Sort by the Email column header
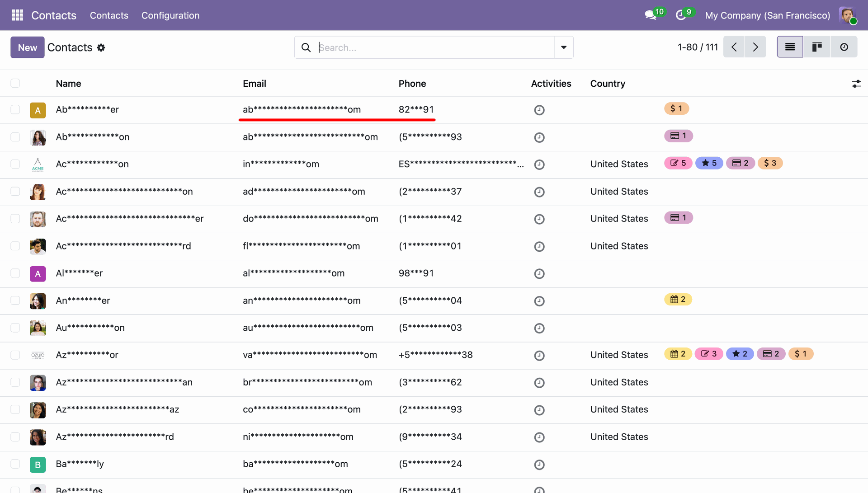Screen dimensions: 868x493 (x=255, y=84)
